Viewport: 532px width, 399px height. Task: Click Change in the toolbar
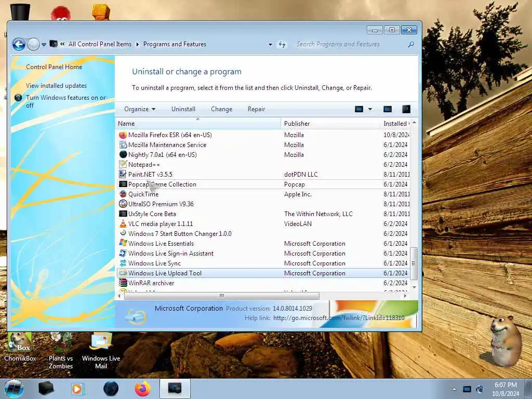[x=221, y=109]
